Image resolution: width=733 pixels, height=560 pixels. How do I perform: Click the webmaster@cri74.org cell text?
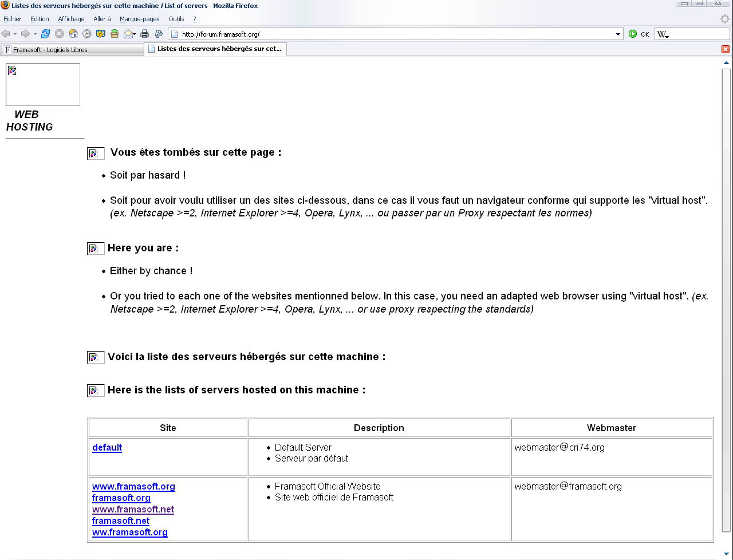(559, 447)
